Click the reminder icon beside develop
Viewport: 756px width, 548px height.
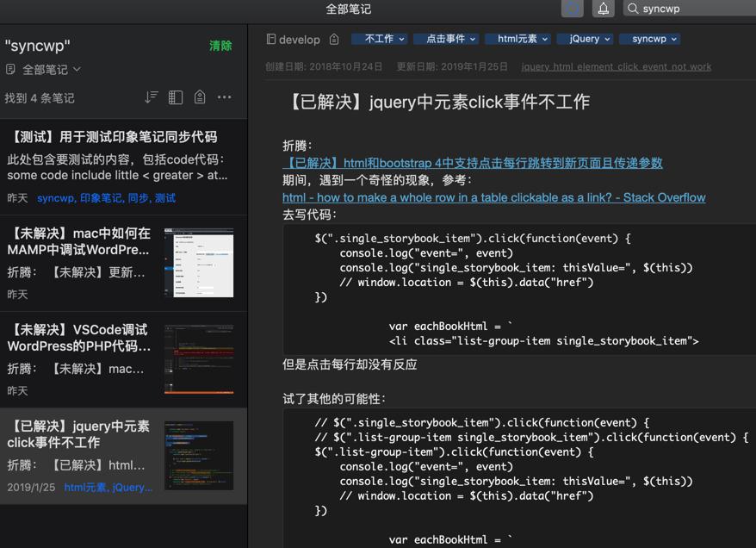334,39
